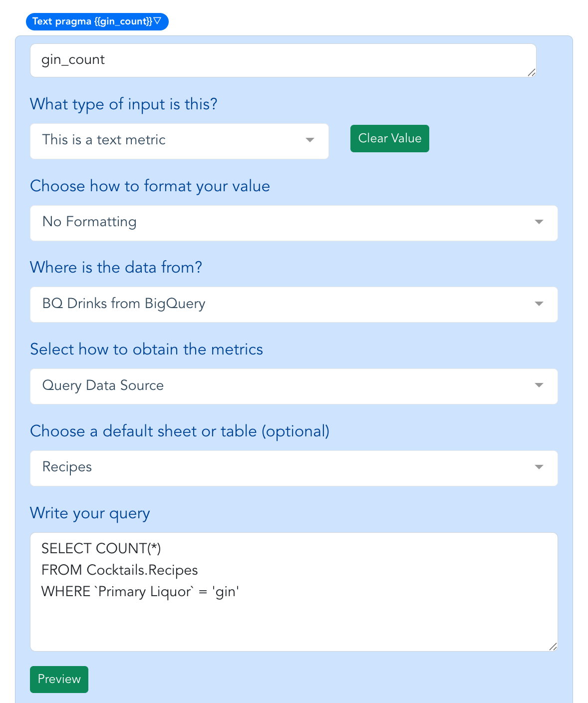Click the triangle icon on pragma pill
Image resolution: width=588 pixels, height=703 pixels.
coord(157,21)
